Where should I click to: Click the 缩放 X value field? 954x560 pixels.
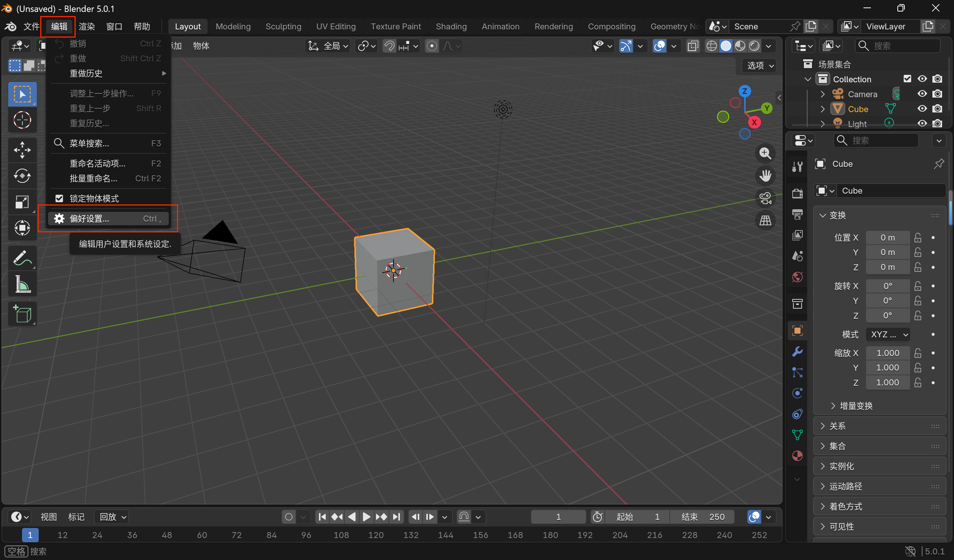(887, 353)
